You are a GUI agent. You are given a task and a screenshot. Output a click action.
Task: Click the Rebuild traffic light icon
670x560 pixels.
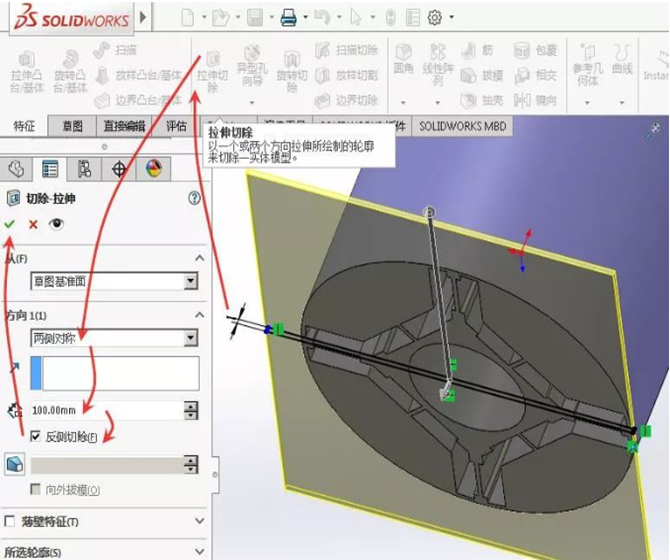(391, 18)
